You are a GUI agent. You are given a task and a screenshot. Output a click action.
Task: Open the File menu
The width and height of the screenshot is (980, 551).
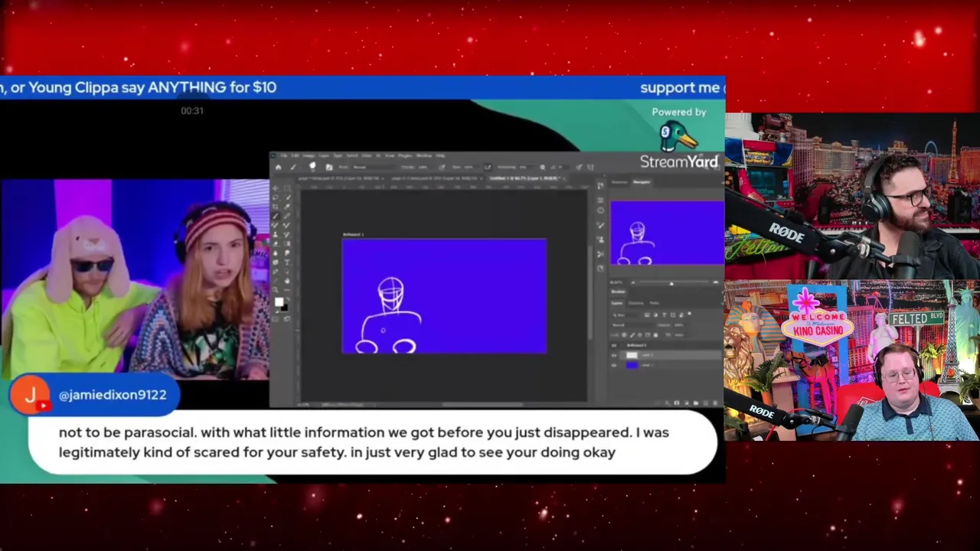tap(284, 155)
